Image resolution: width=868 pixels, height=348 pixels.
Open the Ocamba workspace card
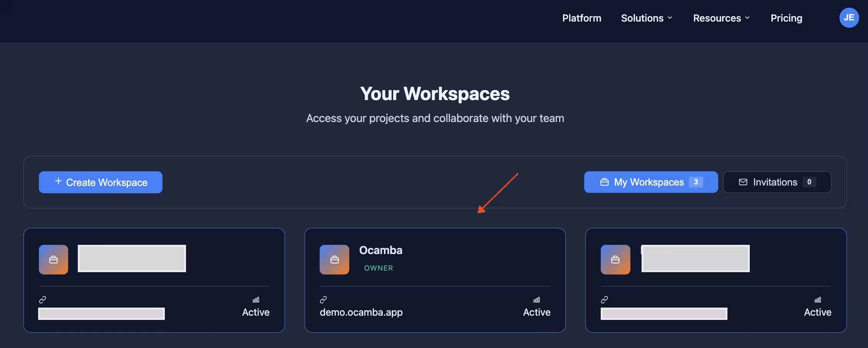coord(435,280)
